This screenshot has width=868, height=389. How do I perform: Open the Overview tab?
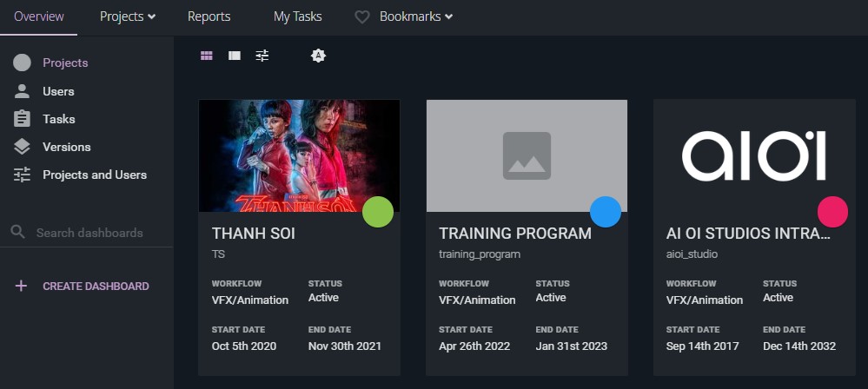pos(39,16)
